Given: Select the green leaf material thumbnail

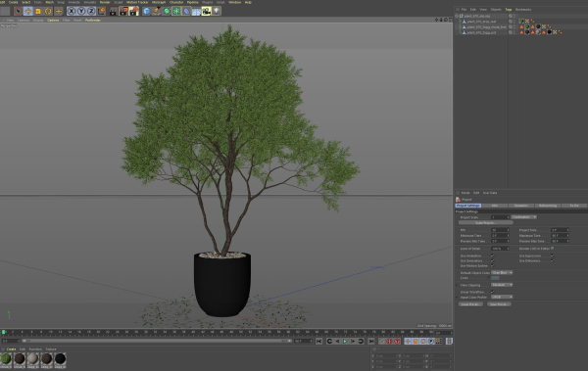Looking at the screenshot, I should click(x=6, y=359).
